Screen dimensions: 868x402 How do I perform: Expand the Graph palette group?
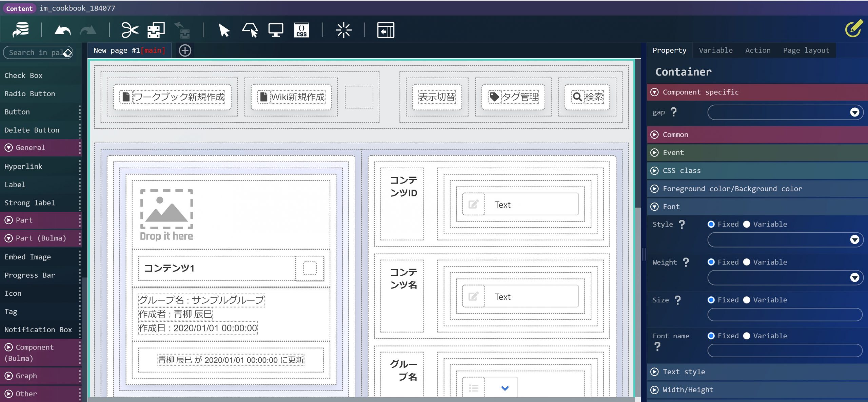pyautogui.click(x=26, y=376)
